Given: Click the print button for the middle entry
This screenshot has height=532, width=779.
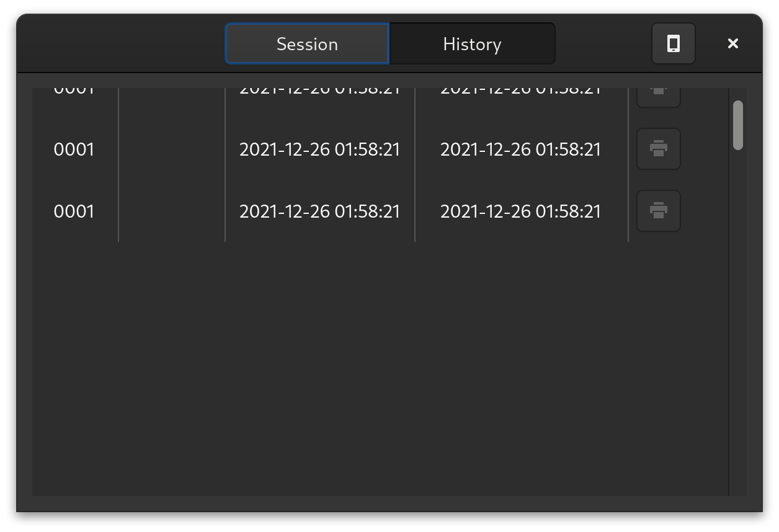Looking at the screenshot, I should tap(658, 149).
